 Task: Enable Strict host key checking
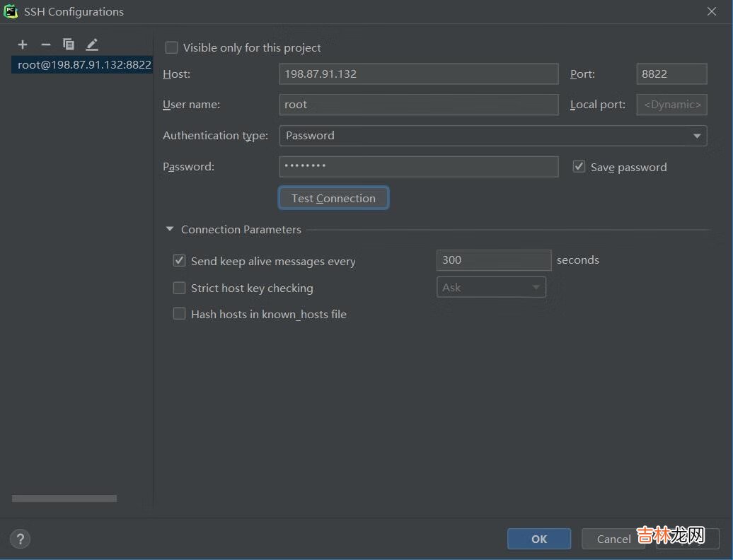[179, 288]
